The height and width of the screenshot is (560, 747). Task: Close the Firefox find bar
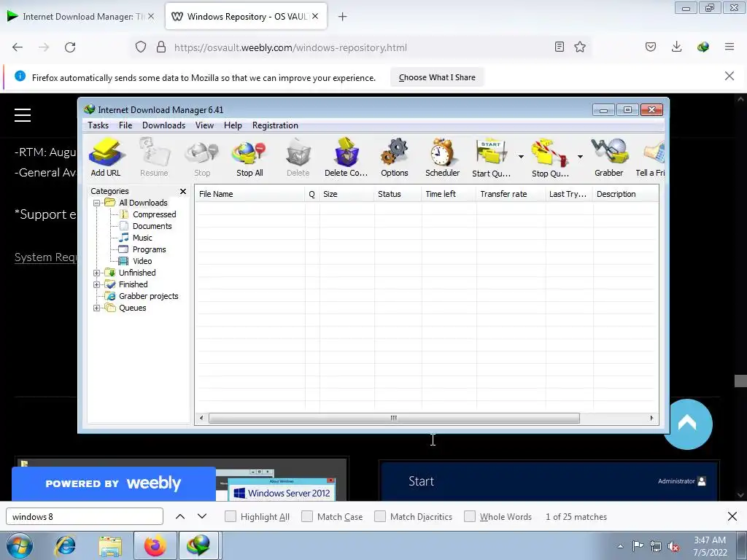click(x=732, y=516)
